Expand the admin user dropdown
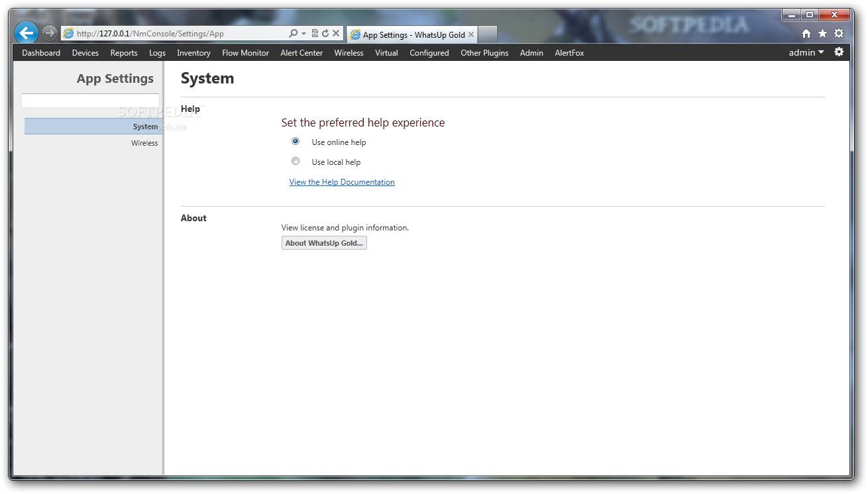This screenshot has height=494, width=868. (x=806, y=52)
